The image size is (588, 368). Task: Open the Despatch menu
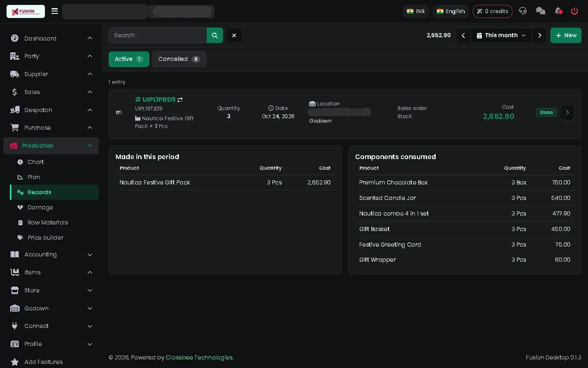(51, 110)
